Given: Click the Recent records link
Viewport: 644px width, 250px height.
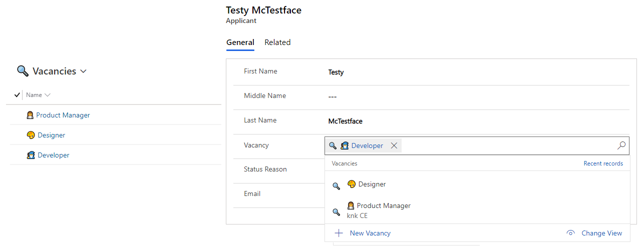Looking at the screenshot, I should [x=603, y=163].
